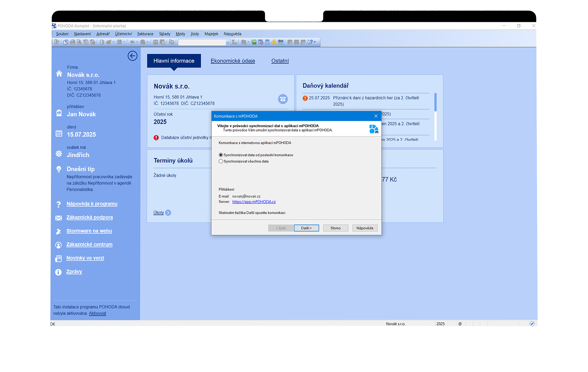The height and width of the screenshot is (372, 588).
Task: Click the 25.07.2025 tax calendar entry
Action: tap(366, 101)
